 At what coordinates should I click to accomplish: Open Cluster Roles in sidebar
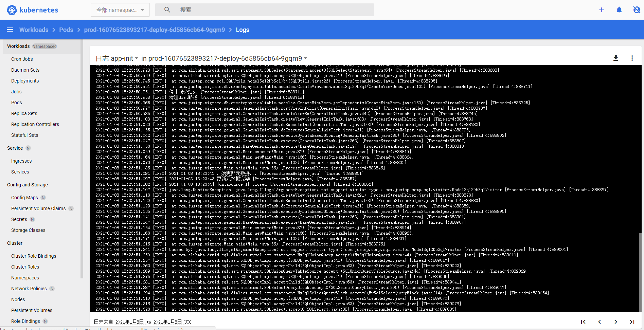click(x=25, y=267)
